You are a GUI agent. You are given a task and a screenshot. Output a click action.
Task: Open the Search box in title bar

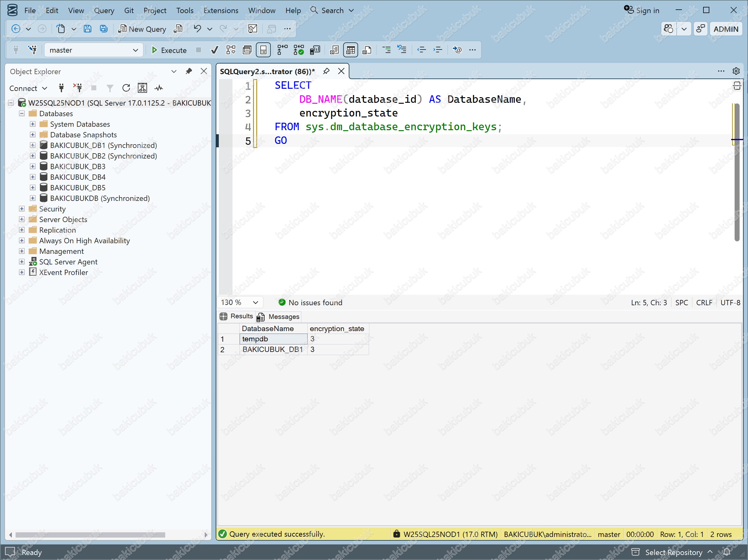pyautogui.click(x=332, y=11)
